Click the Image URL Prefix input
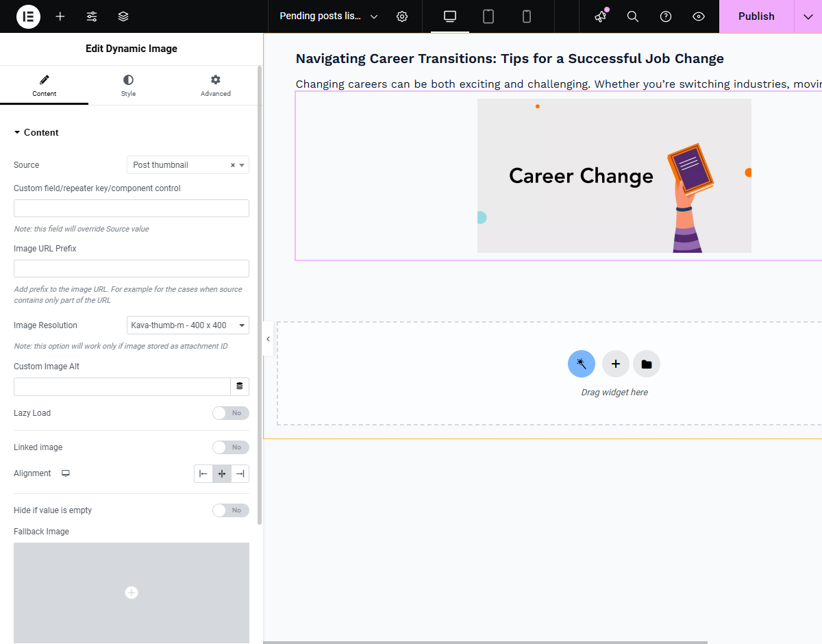 coord(132,269)
